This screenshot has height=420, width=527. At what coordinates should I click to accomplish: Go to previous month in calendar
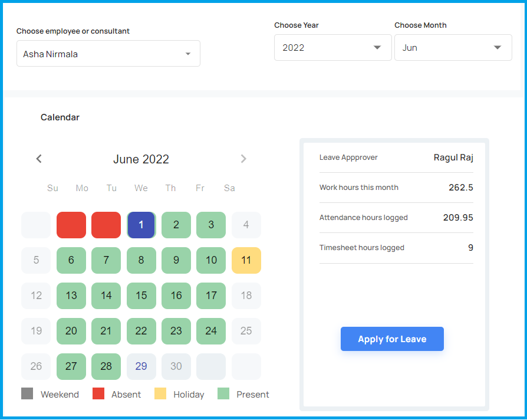point(39,159)
